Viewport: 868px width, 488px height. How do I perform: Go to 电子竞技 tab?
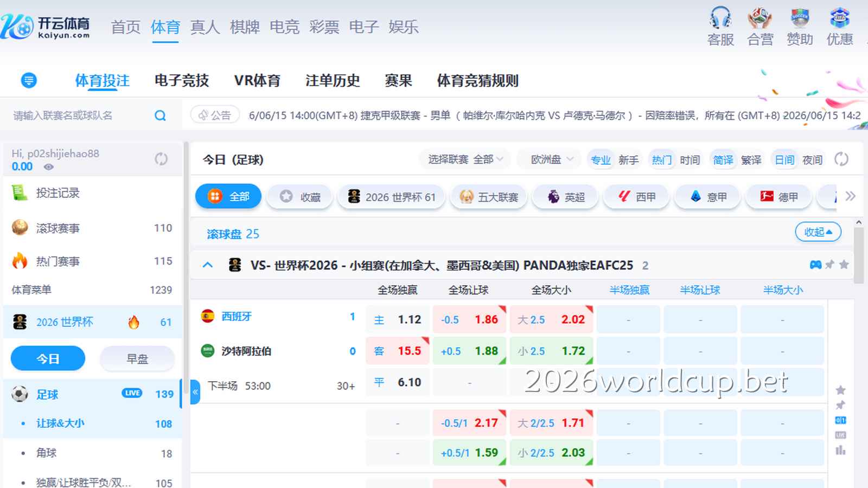tap(182, 81)
